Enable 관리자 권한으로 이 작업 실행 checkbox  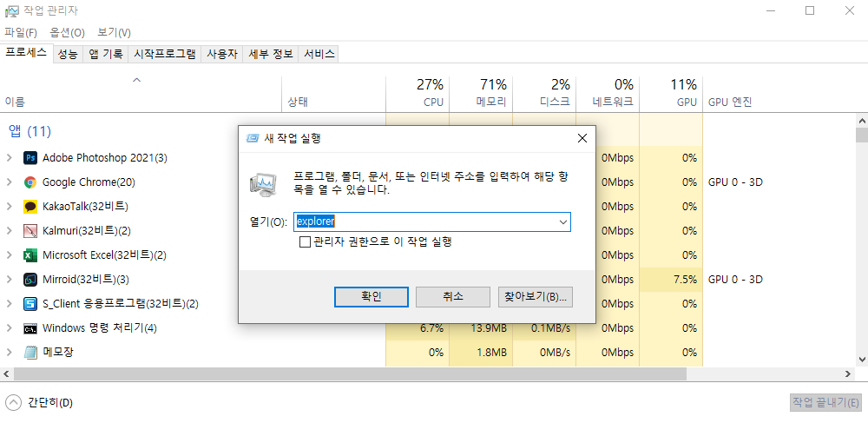(x=305, y=242)
